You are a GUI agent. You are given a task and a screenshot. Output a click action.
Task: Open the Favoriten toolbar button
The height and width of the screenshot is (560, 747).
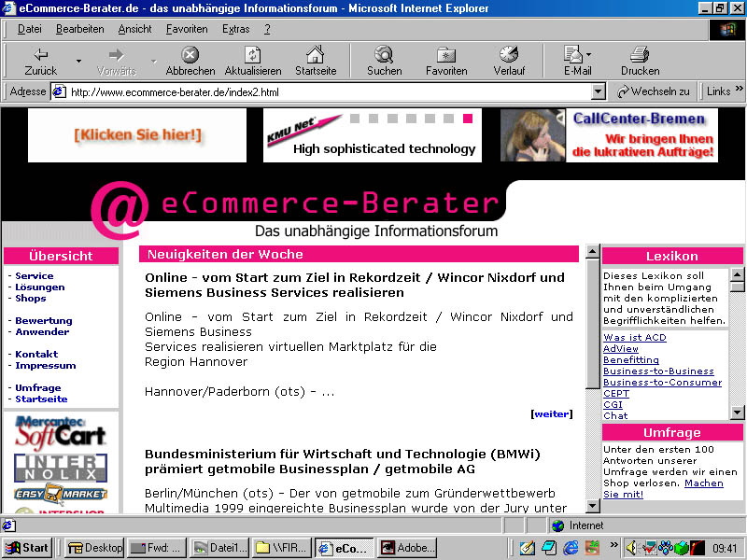[446, 61]
